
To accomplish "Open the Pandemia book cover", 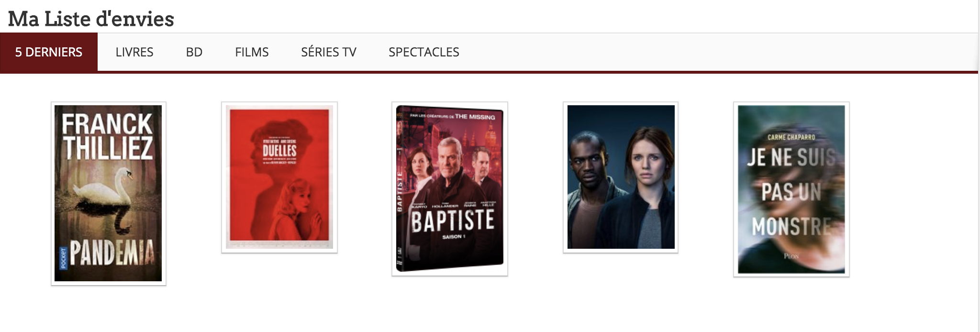I will [x=108, y=193].
